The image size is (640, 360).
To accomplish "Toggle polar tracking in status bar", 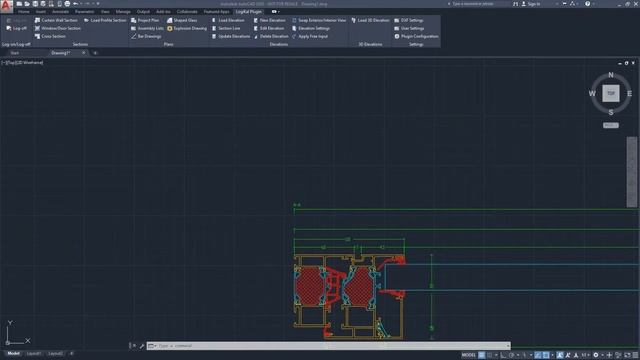I will (512, 355).
